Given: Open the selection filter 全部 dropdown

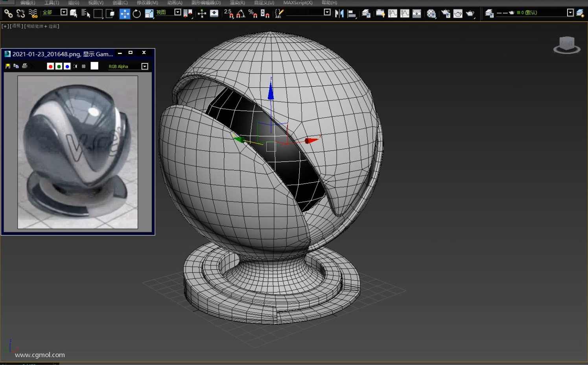Looking at the screenshot, I should tap(64, 12).
